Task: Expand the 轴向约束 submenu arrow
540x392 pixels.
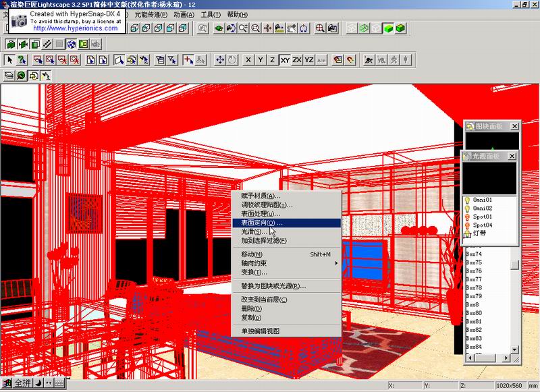Action: click(336, 263)
